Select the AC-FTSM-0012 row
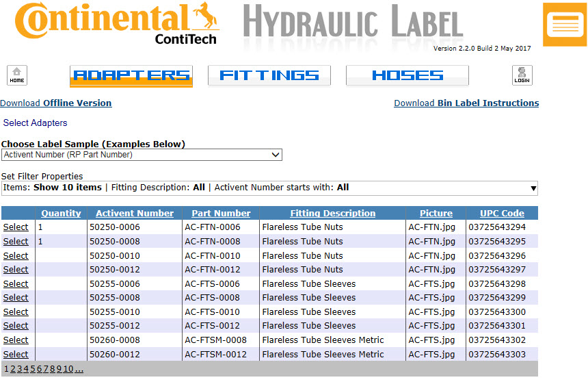 16,355
